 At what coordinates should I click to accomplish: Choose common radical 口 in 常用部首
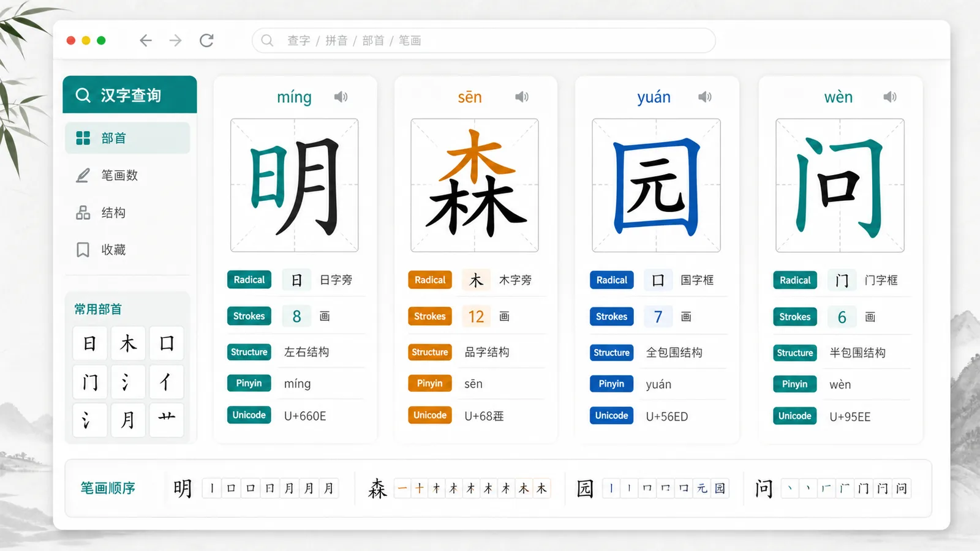(x=167, y=343)
